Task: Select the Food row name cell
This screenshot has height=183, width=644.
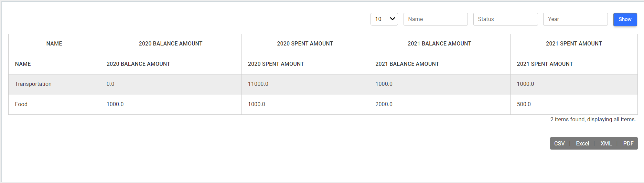Action: tap(21, 104)
